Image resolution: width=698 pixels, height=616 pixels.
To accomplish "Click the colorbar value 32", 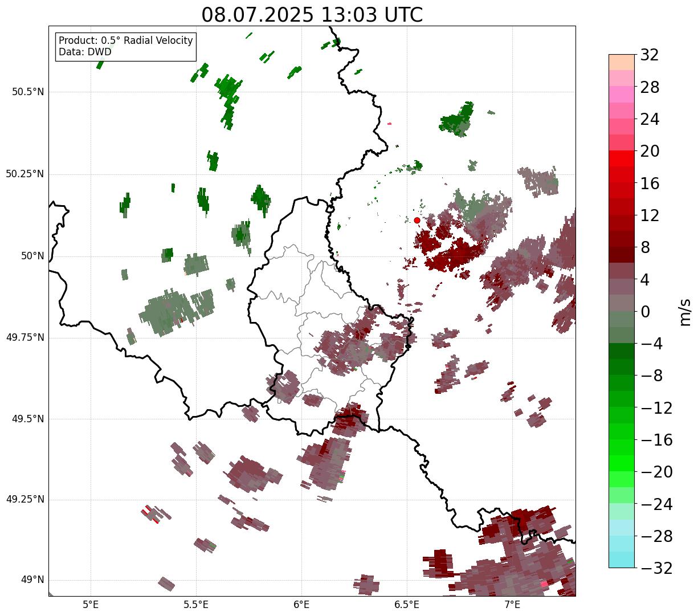I will 650,55.
